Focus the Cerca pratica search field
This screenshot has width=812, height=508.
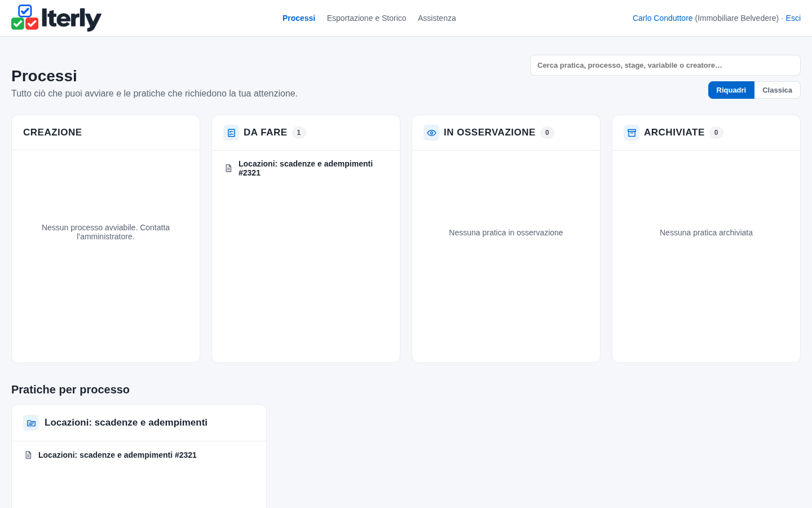[x=665, y=65]
